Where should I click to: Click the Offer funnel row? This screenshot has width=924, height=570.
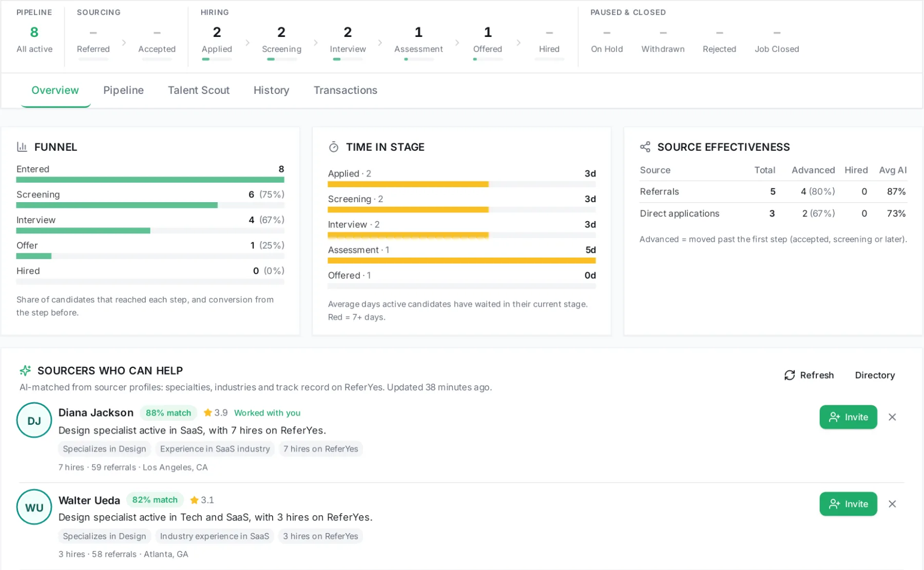150,250
